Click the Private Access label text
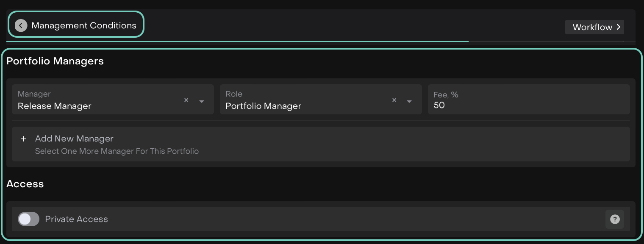Screen dimensions: 644x244 point(76,219)
